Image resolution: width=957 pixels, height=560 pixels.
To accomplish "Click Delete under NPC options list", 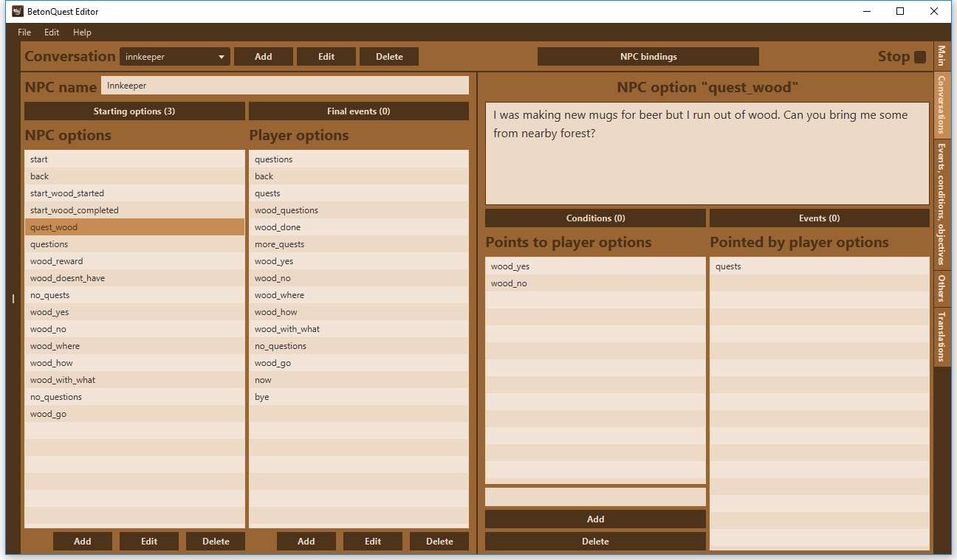I will pyautogui.click(x=216, y=542).
